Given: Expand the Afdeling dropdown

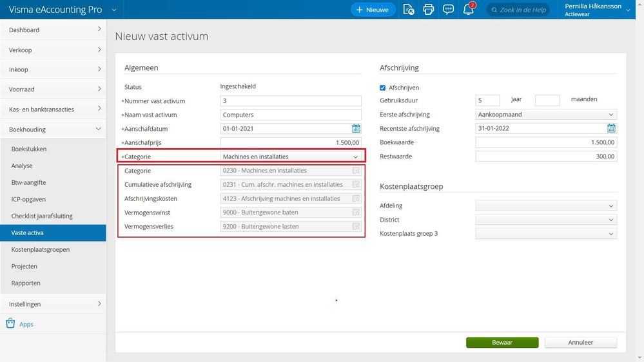Looking at the screenshot, I should tap(546, 205).
